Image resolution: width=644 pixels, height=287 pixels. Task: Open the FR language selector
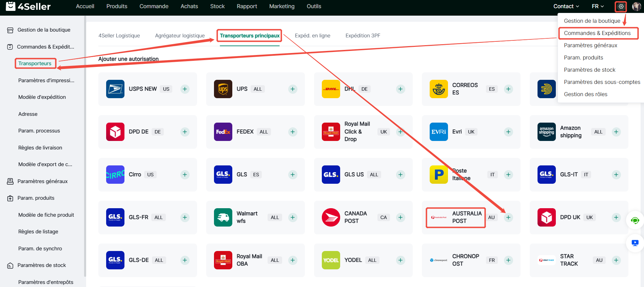[598, 6]
